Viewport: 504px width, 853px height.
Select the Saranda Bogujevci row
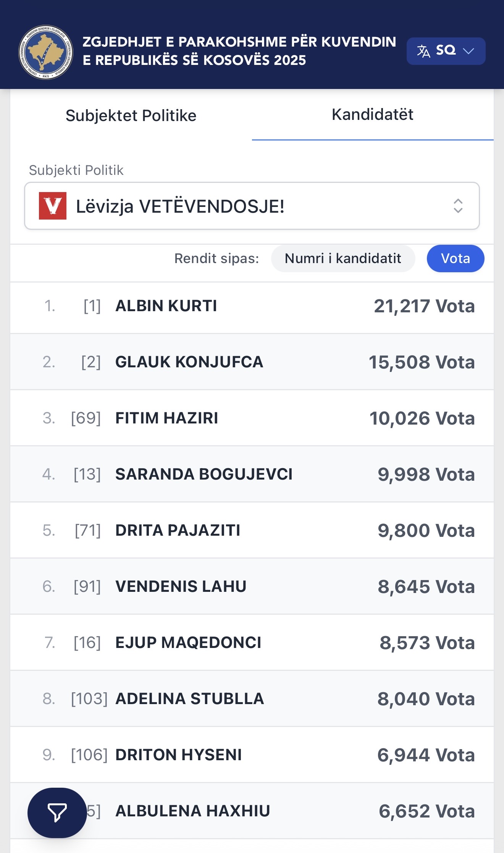pyautogui.click(x=252, y=474)
